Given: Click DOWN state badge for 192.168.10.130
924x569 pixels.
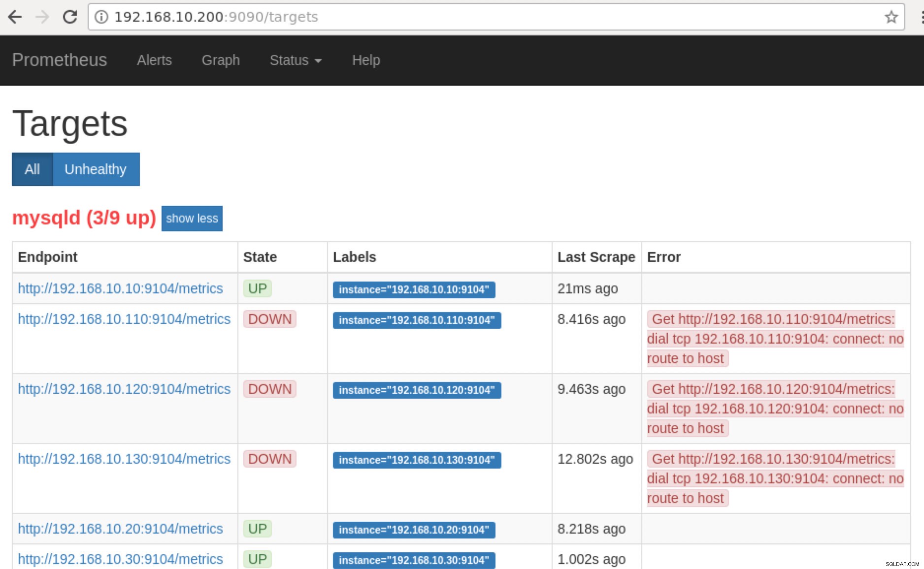Looking at the screenshot, I should (270, 459).
